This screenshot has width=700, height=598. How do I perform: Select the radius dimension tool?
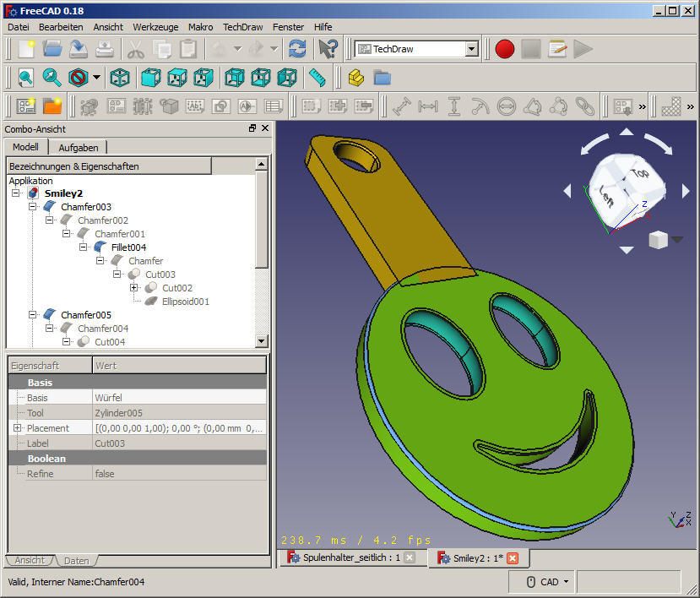(x=480, y=106)
